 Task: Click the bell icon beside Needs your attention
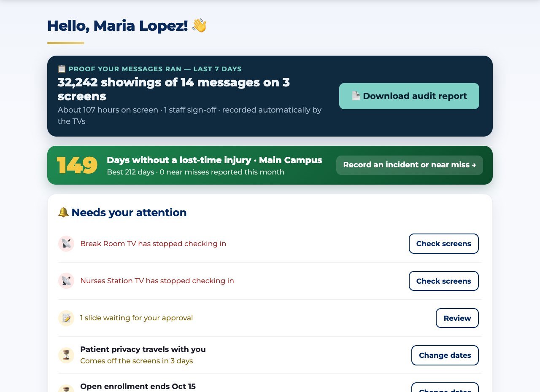pyautogui.click(x=63, y=212)
